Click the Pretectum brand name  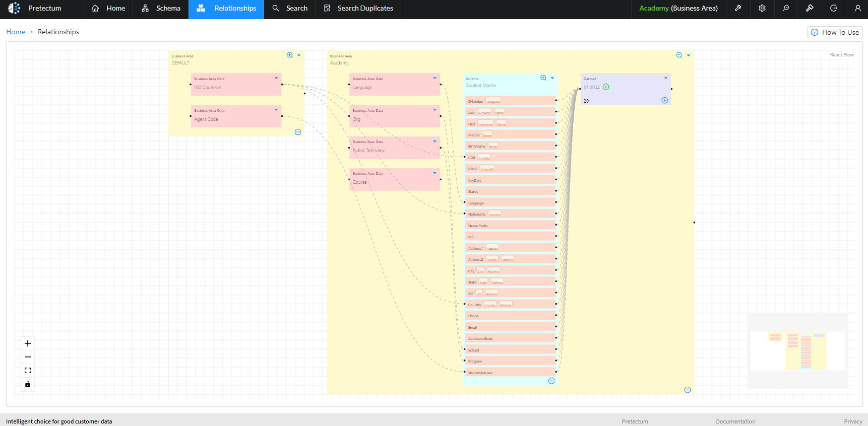[45, 9]
